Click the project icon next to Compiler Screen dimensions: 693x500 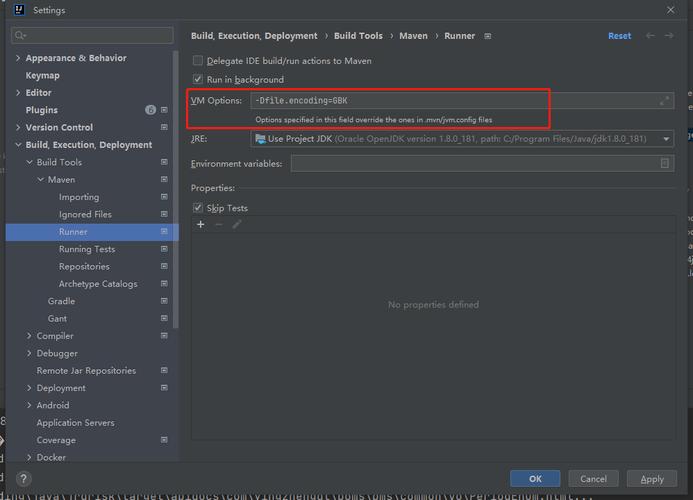[164, 336]
